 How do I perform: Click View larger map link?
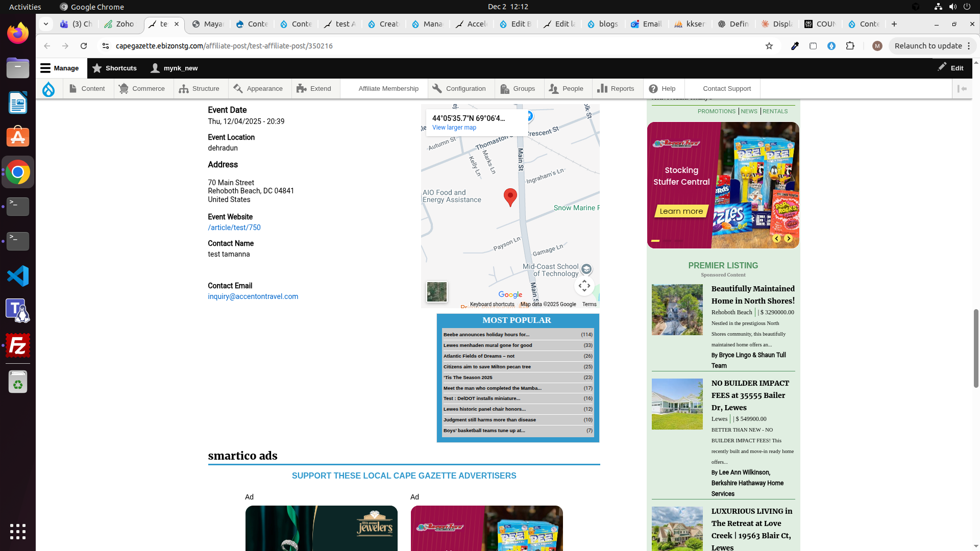point(454,128)
